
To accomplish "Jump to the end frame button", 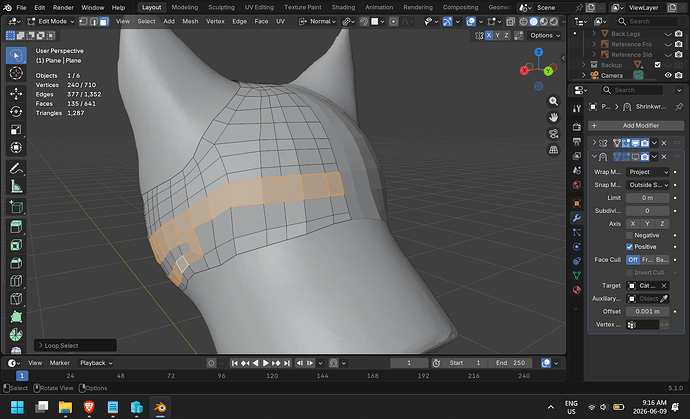I will pyautogui.click(x=286, y=363).
